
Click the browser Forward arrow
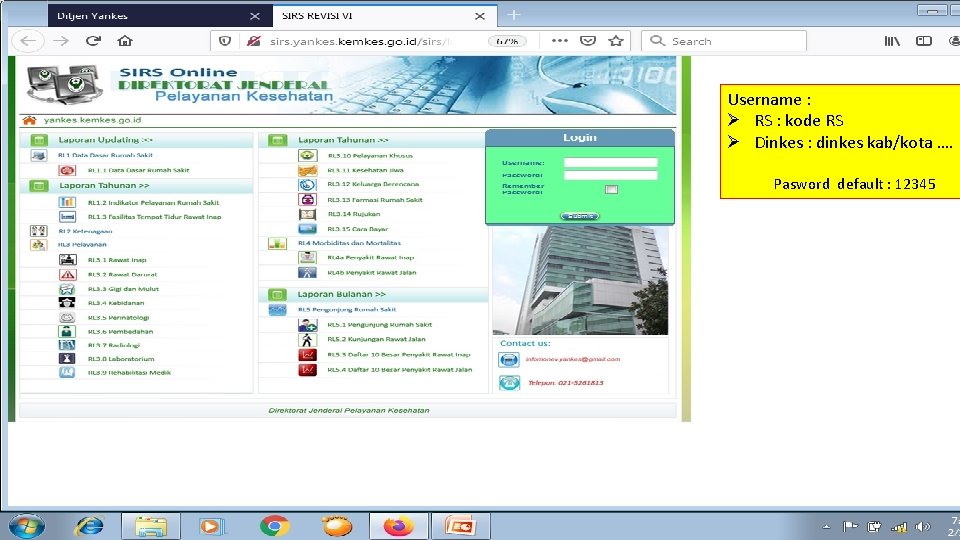click(x=61, y=41)
